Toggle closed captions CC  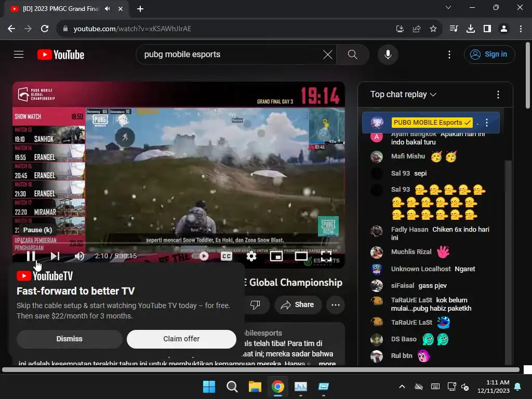(x=227, y=256)
